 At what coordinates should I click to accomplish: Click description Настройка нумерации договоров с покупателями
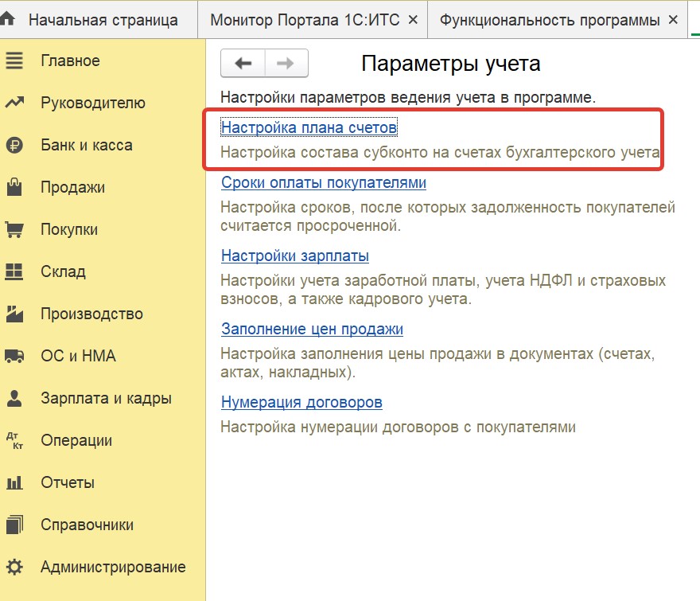click(x=399, y=427)
